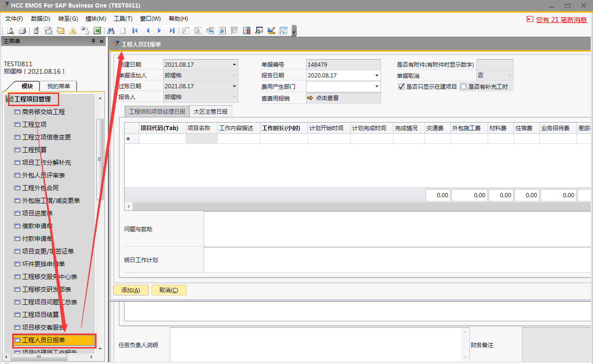Go to next record arrow icon

point(159,31)
